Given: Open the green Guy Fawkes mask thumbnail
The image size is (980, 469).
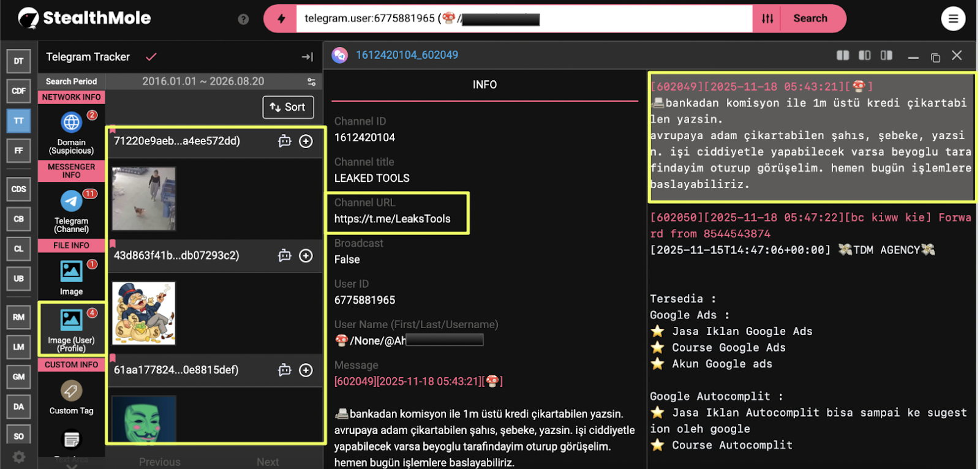Looking at the screenshot, I should (x=144, y=418).
